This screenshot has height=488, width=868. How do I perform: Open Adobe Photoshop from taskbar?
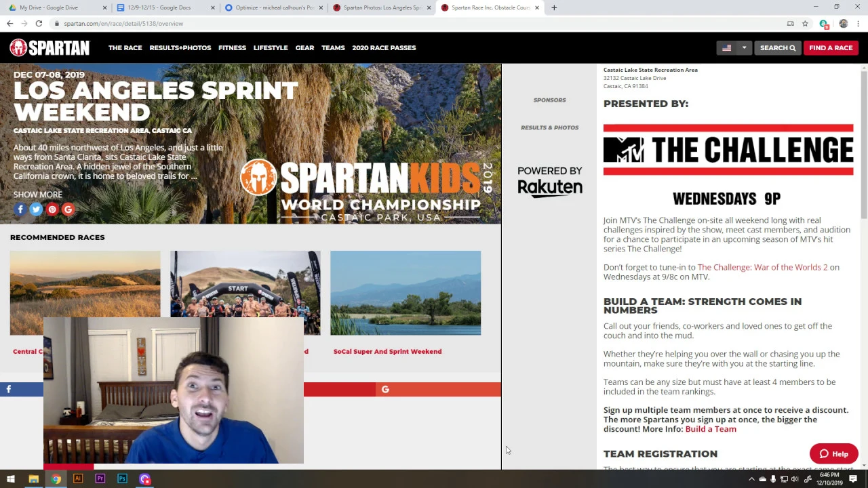(x=122, y=479)
